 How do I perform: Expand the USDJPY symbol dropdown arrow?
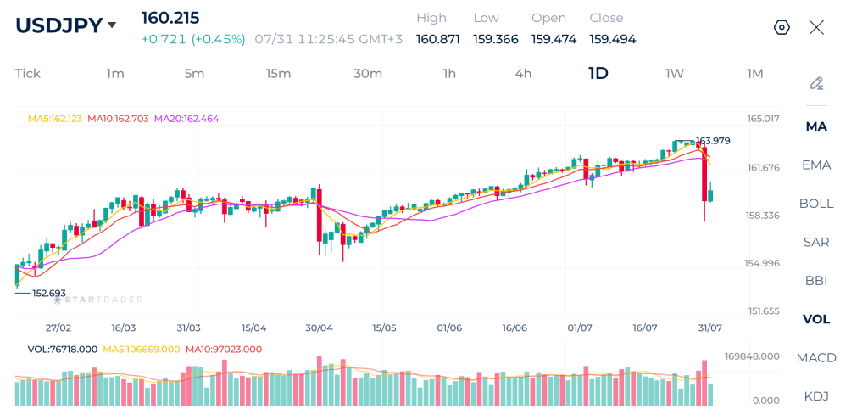tap(112, 25)
